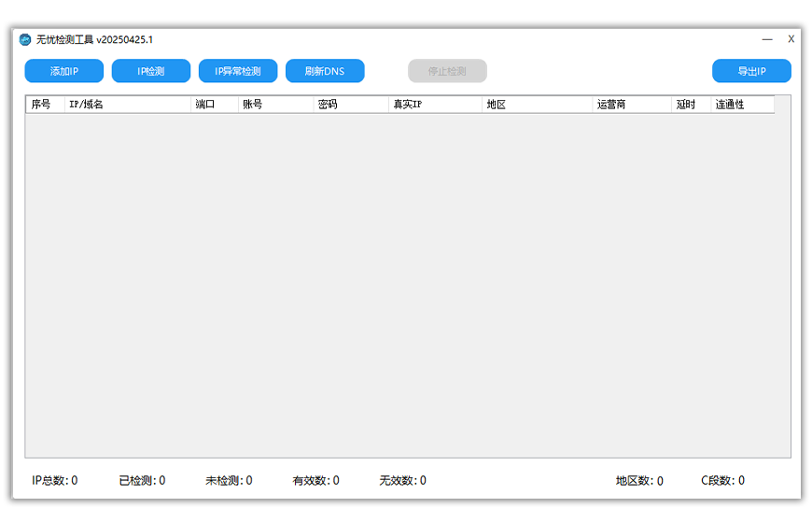Viewport: 812px width, 523px height.
Task: Export the list with 导出IP
Action: pyautogui.click(x=751, y=71)
